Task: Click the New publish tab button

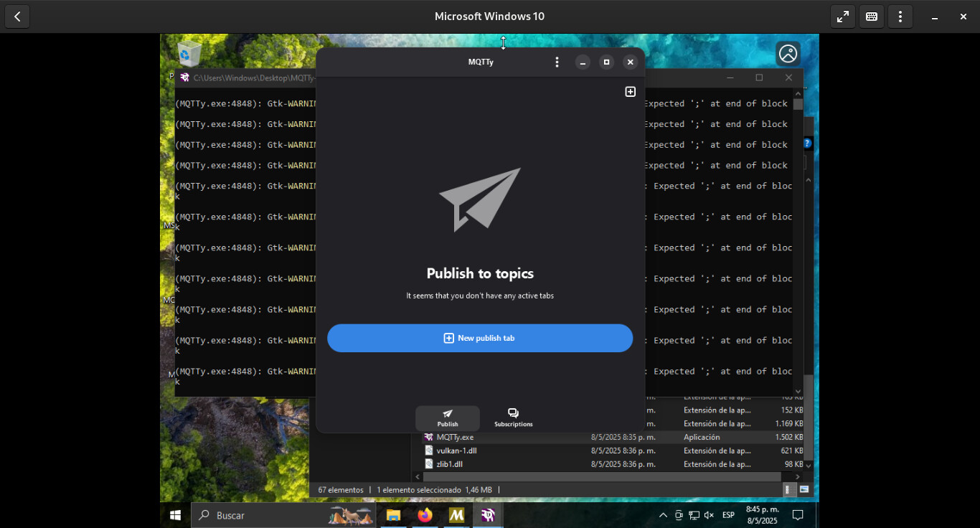Action: 480,338
